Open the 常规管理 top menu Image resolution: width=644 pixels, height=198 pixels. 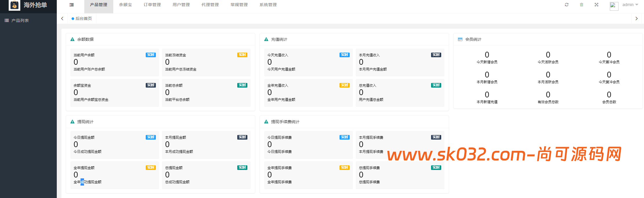pyautogui.click(x=239, y=5)
